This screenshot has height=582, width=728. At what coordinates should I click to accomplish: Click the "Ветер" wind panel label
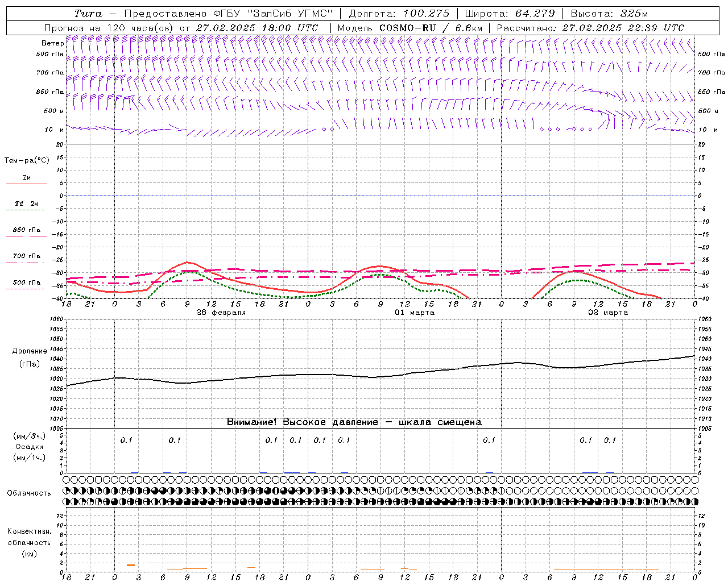click(52, 43)
